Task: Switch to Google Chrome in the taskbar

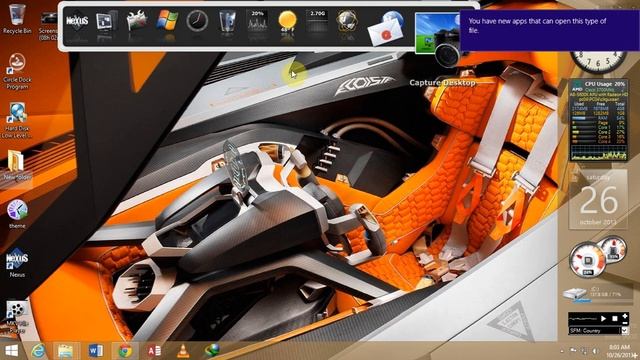Action: click(125, 351)
